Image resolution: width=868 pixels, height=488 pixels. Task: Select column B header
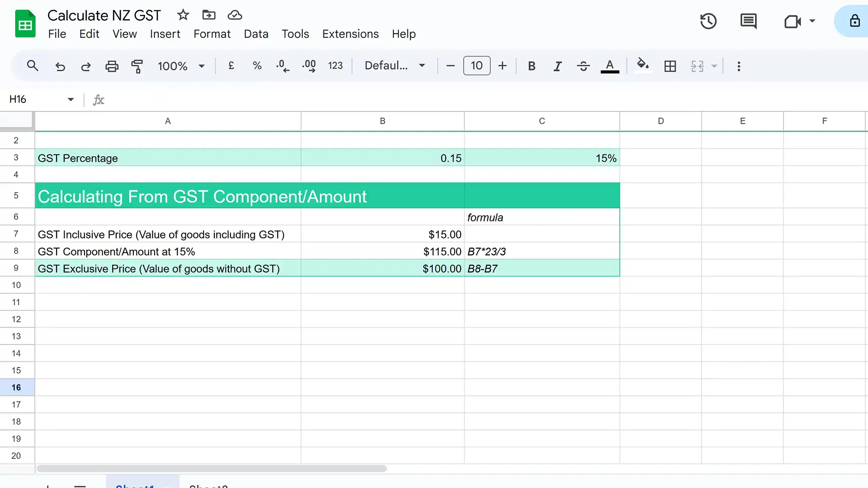[382, 121]
